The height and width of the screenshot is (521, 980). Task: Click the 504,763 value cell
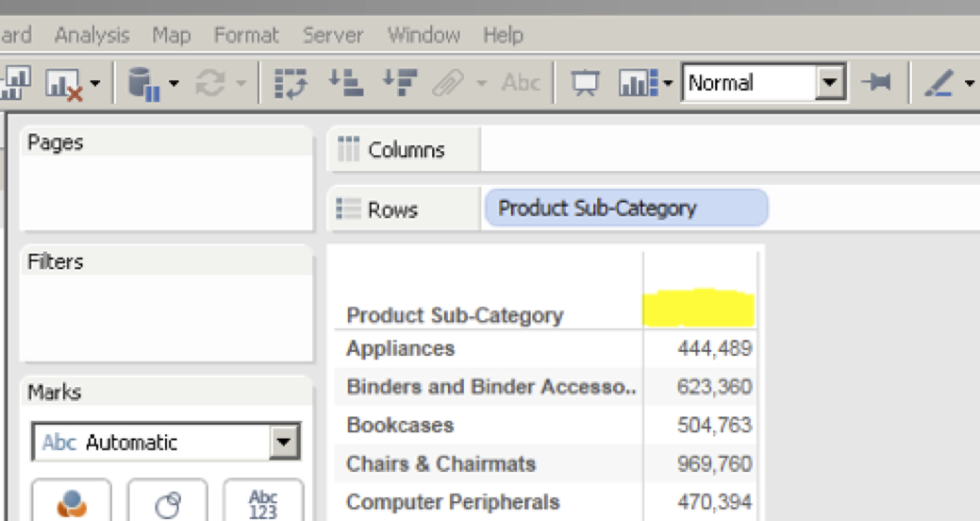point(715,426)
